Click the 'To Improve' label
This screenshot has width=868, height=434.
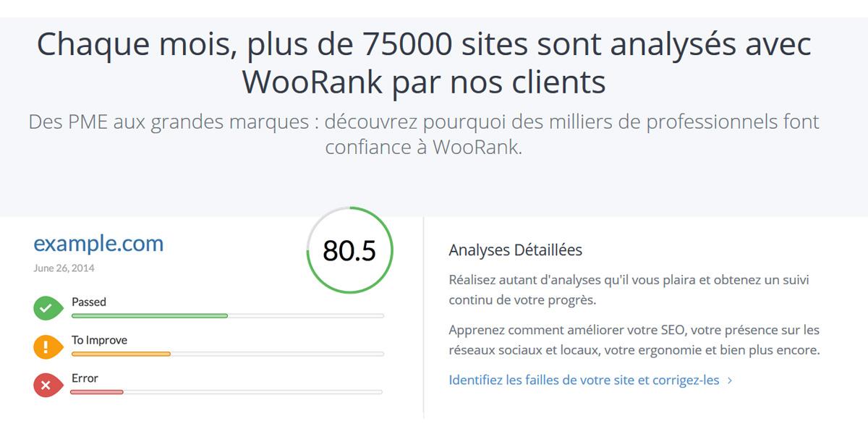point(99,341)
